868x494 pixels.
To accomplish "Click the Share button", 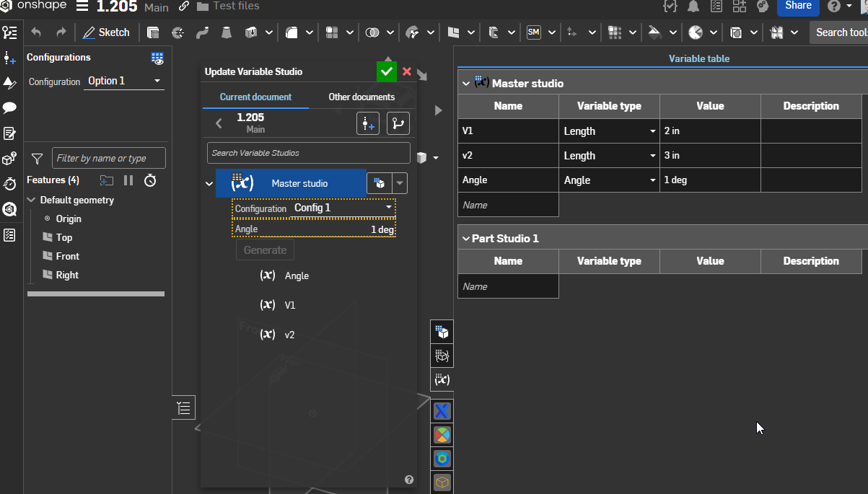I will click(798, 6).
